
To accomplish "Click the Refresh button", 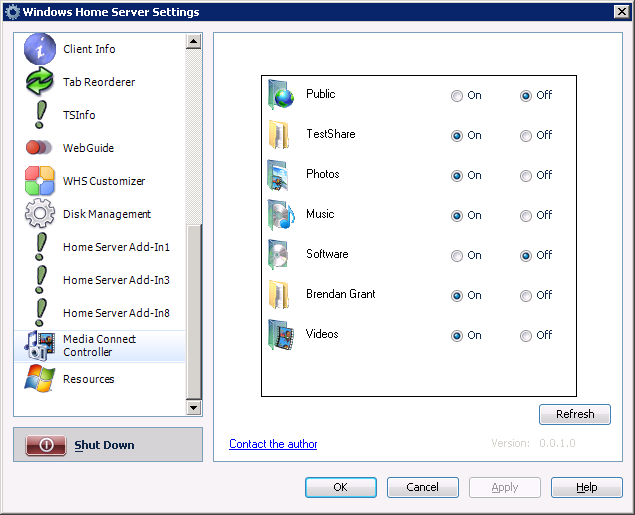I will 575,414.
